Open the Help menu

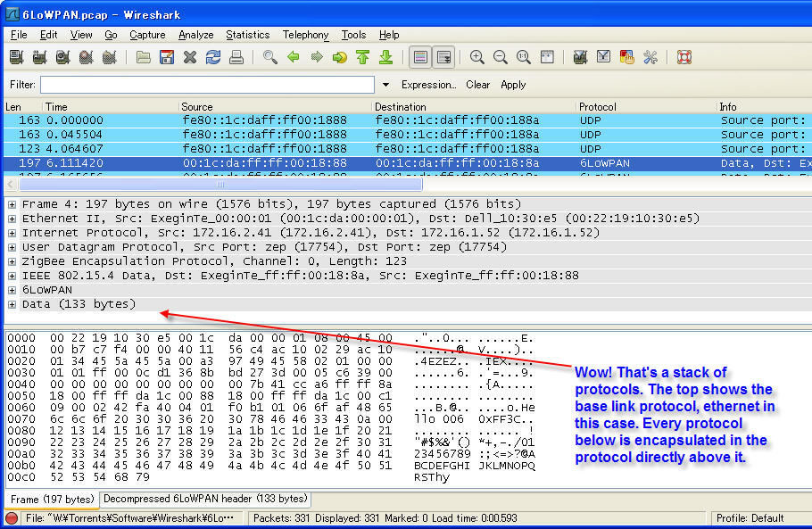coord(389,35)
